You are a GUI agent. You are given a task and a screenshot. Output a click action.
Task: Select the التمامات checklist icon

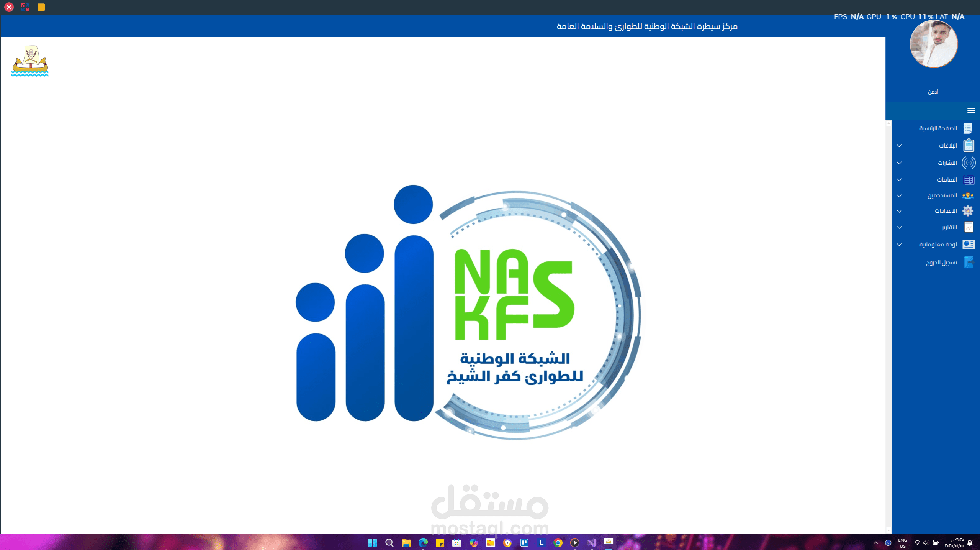[x=969, y=179]
